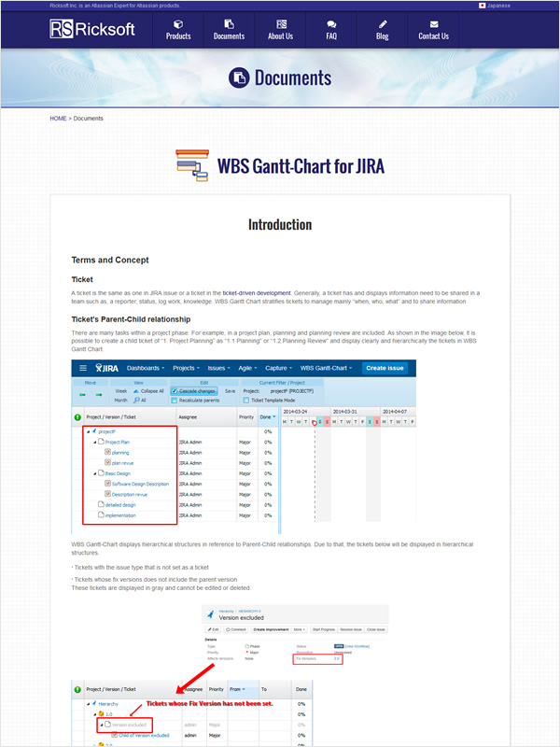Click the Ricksoft logo in the header
This screenshot has width=560, height=747.
click(x=91, y=29)
